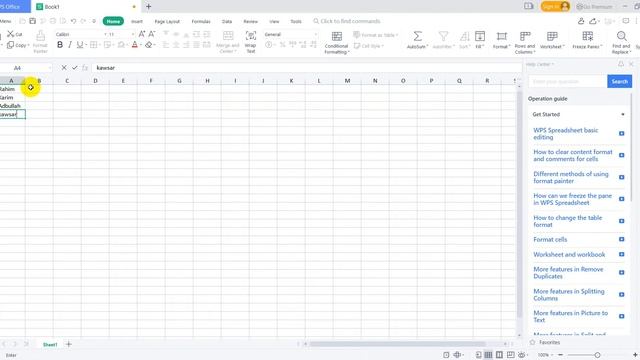The width and height of the screenshot is (640, 360).
Task: Open 'How to change the table format' link
Action: coord(567,221)
